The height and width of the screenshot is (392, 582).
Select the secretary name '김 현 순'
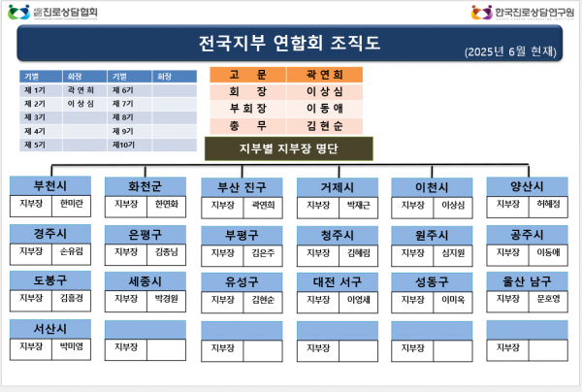[325, 126]
